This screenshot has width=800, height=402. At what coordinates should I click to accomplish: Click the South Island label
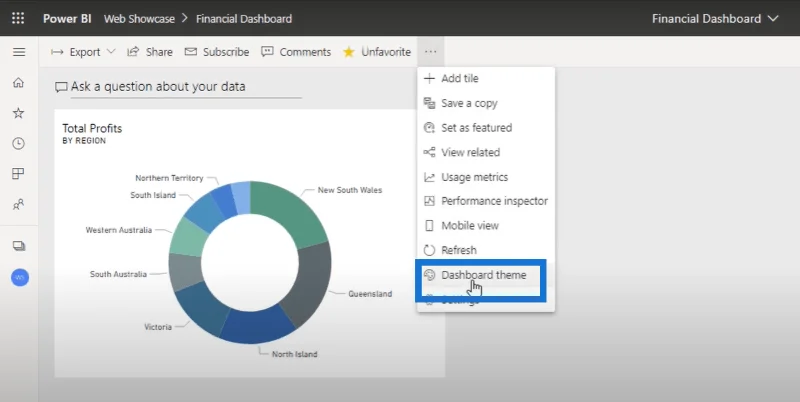click(153, 195)
